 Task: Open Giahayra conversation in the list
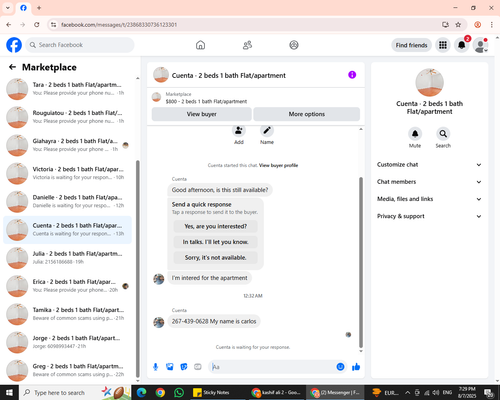tap(67, 145)
